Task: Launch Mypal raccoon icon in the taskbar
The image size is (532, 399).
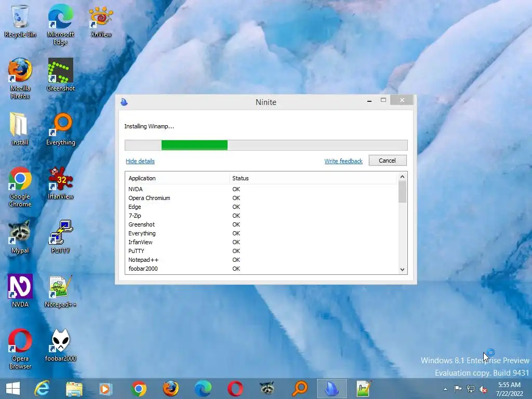Action: pos(268,389)
